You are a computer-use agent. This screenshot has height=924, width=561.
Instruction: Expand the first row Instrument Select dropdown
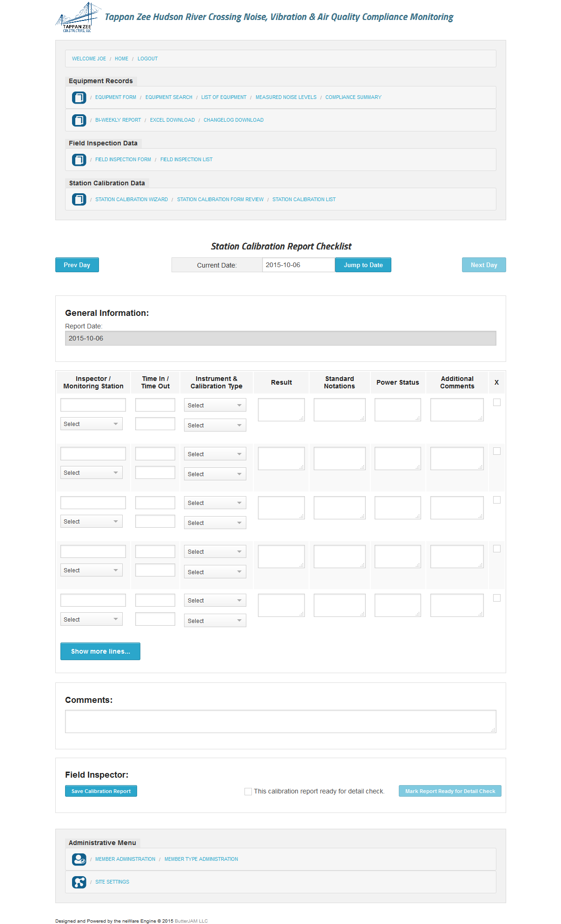(x=215, y=406)
